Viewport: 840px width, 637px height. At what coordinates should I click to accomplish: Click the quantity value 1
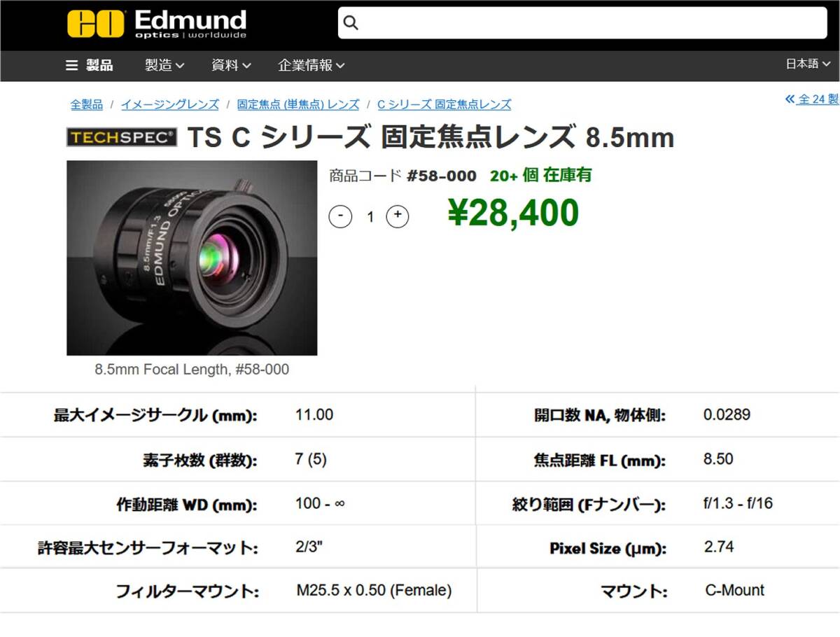(x=370, y=217)
